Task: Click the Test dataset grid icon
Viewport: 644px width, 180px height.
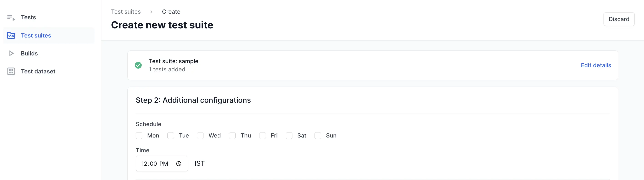Action: [11, 72]
